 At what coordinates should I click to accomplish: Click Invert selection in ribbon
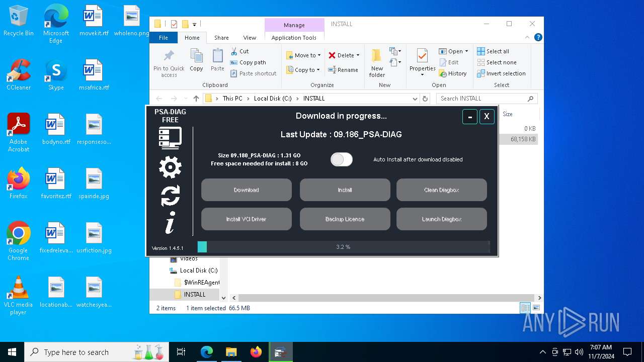501,73
